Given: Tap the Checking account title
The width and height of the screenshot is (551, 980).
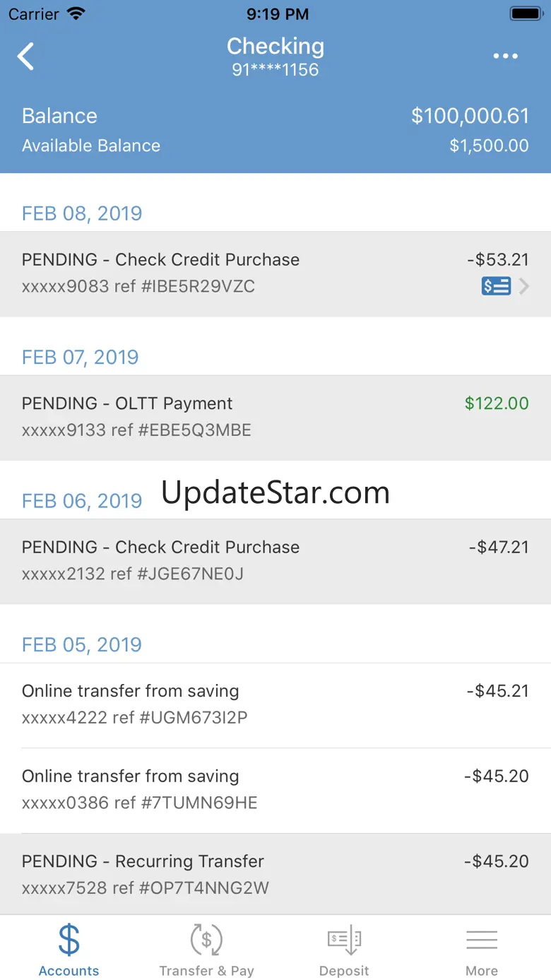Looking at the screenshot, I should [x=275, y=47].
